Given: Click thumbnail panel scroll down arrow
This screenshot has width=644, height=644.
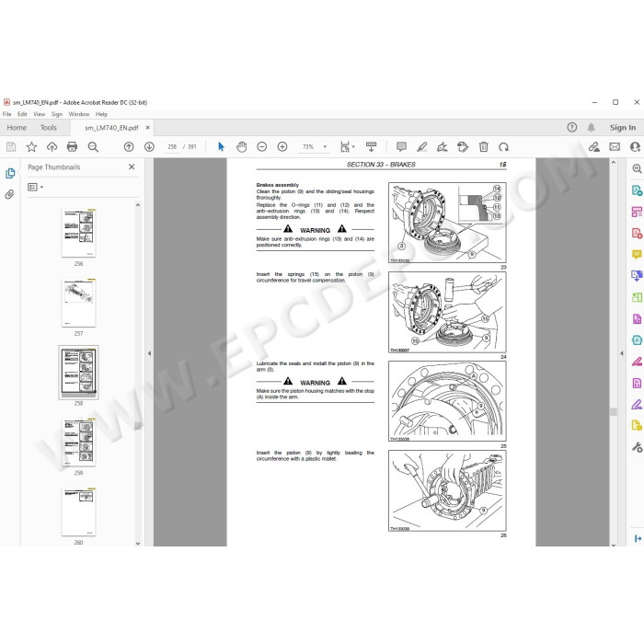Looking at the screenshot, I should click(138, 543).
